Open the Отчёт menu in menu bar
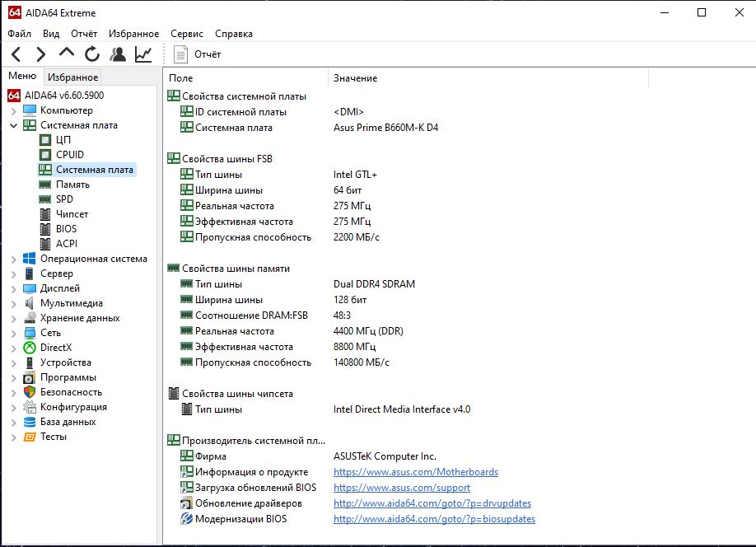Screen dimensions: 756x547 [x=84, y=34]
